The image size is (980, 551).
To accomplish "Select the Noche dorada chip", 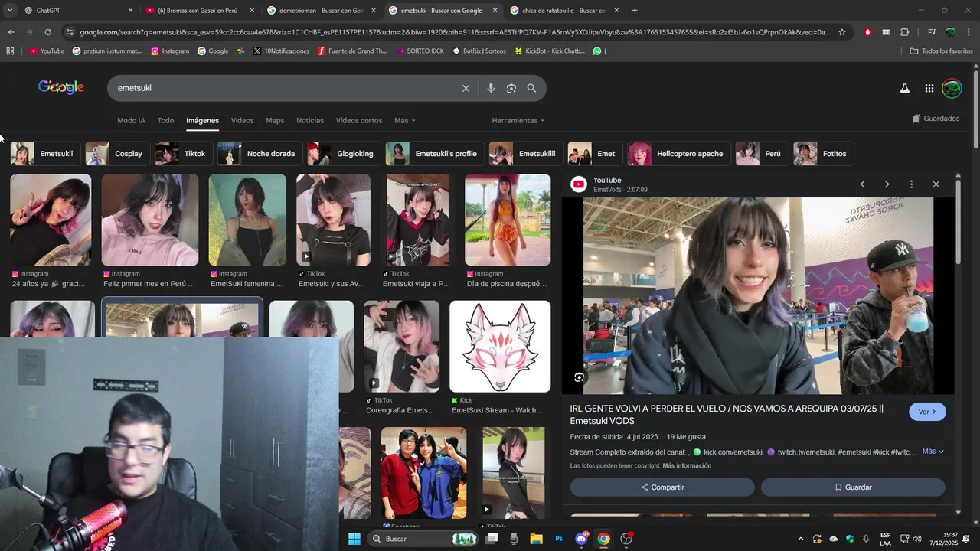I will (260, 154).
